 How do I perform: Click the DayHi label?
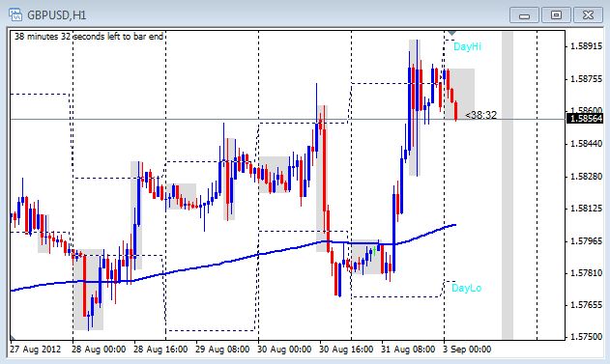coord(467,46)
